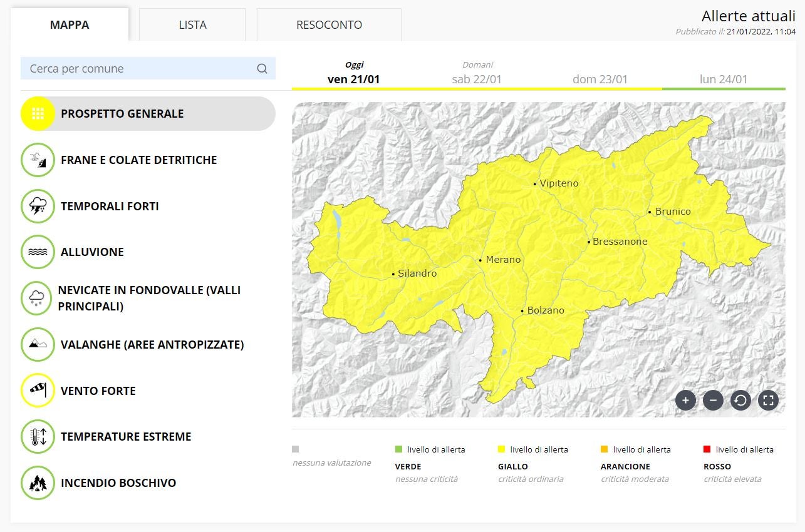Viewport: 805px width, 532px height.
Task: Zoom in on the map
Action: point(685,400)
